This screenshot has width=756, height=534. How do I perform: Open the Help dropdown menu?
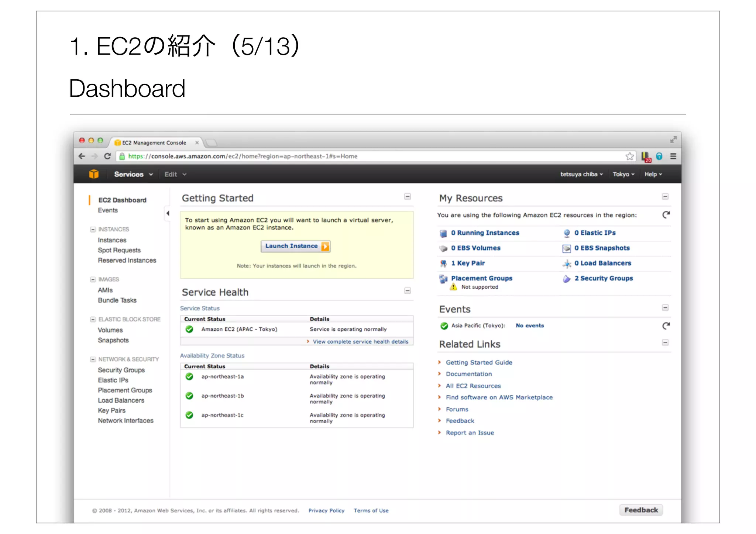click(x=653, y=174)
